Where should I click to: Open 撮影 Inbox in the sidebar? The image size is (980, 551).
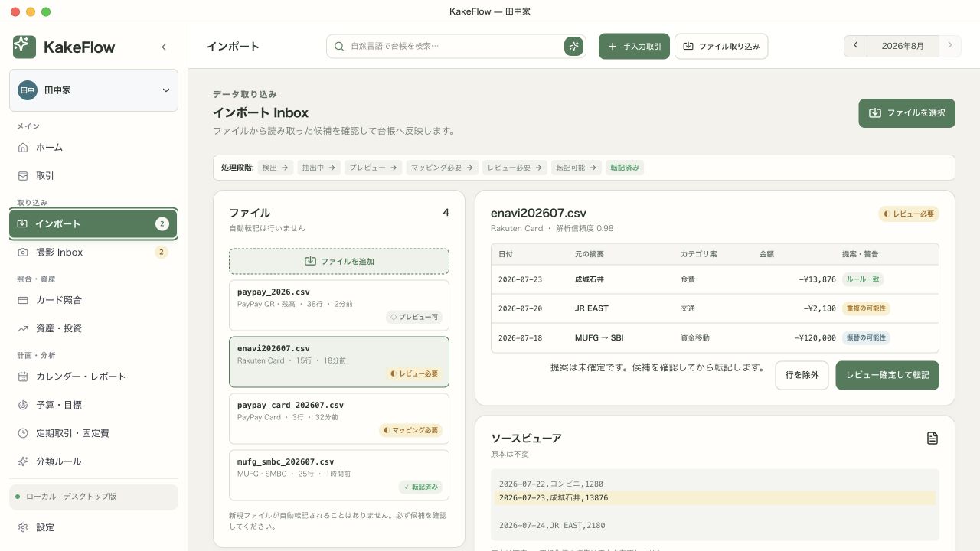pyautogui.click(x=93, y=252)
